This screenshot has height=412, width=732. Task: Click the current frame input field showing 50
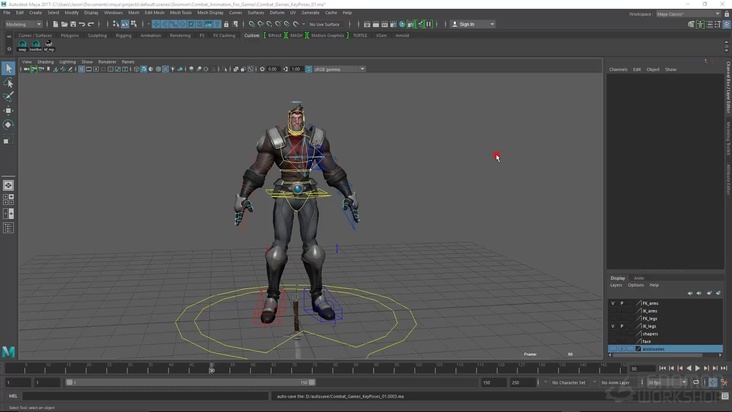click(642, 369)
